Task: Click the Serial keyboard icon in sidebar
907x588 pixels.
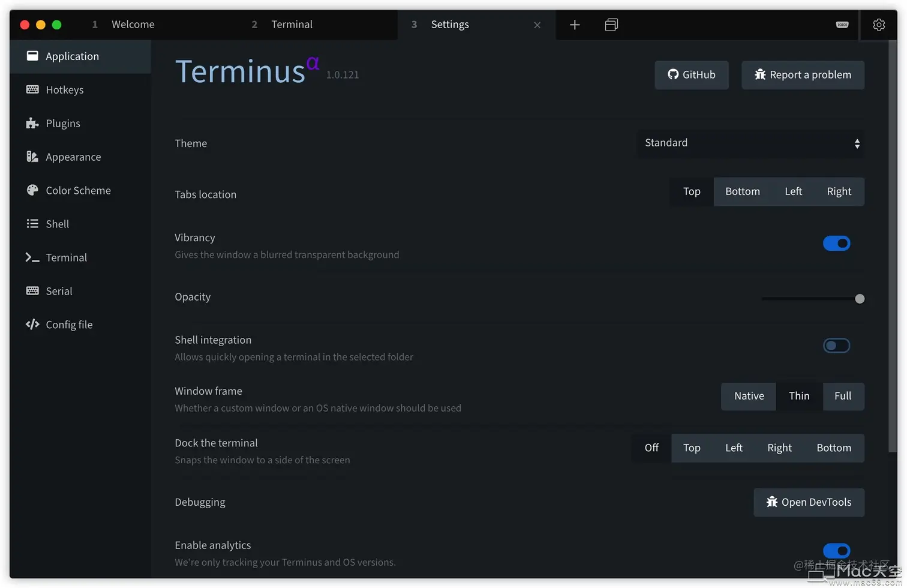Action: 32,291
